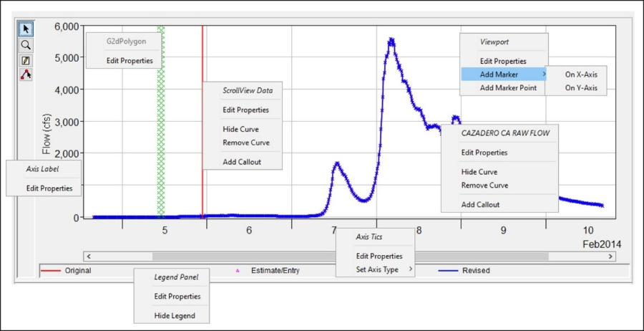Viewport: 644px width, 331px height.
Task: Activate the zoom magnifier tool
Action: [26, 44]
